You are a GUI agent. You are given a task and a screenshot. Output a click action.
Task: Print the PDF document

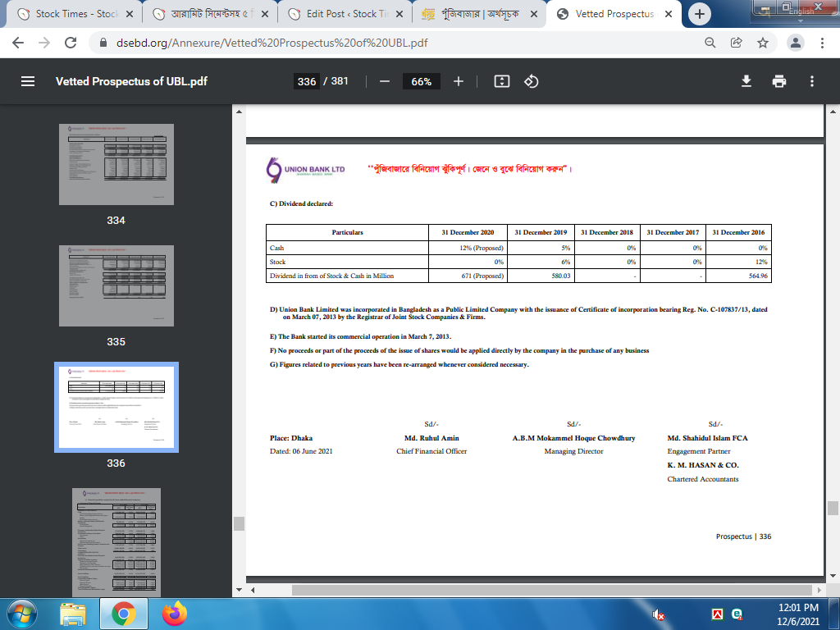[779, 81]
